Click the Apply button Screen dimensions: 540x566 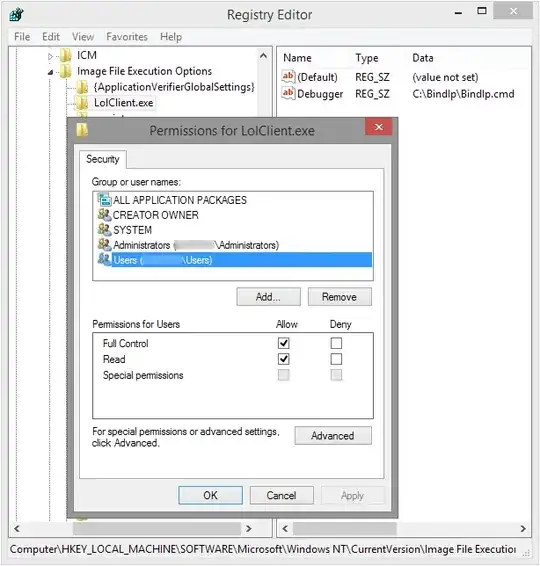353,495
